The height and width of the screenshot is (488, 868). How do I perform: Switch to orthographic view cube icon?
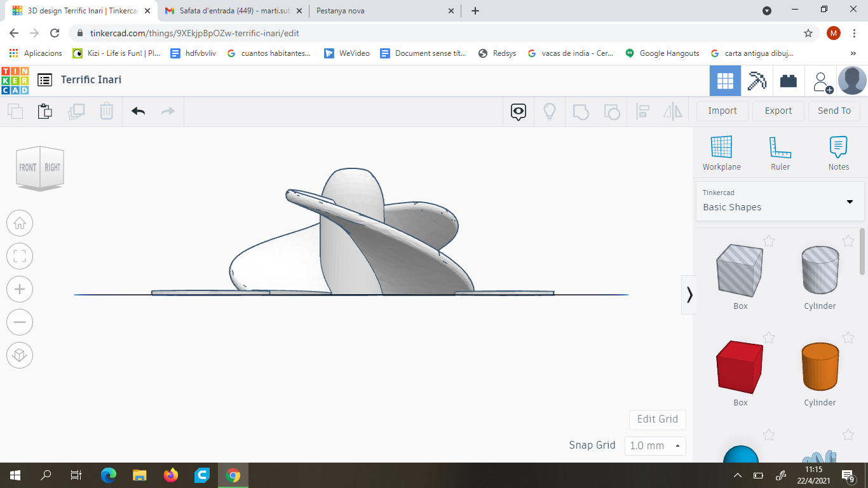20,355
